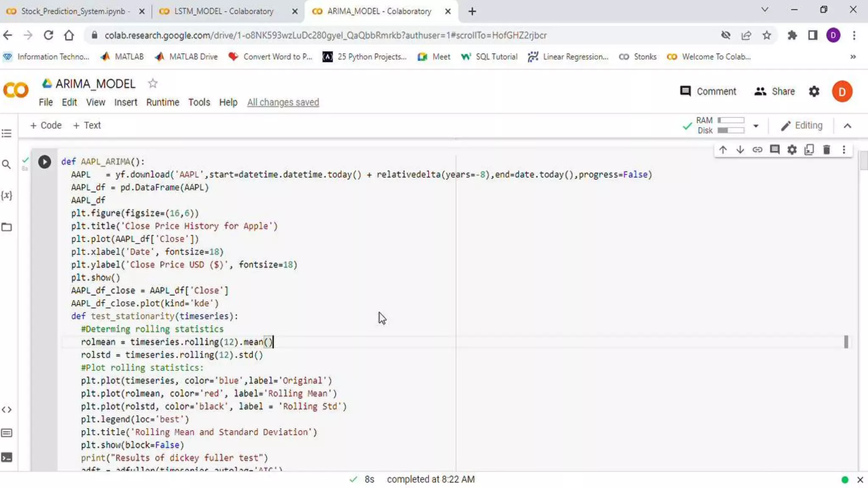Bookmark this page with star icon
The height and width of the screenshot is (488, 868).
766,35
